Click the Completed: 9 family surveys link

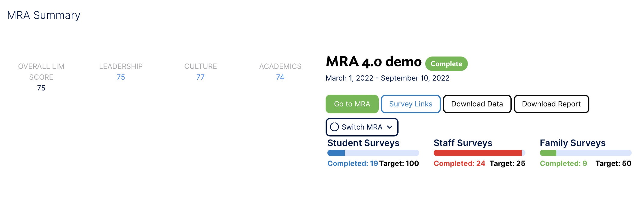click(x=564, y=164)
